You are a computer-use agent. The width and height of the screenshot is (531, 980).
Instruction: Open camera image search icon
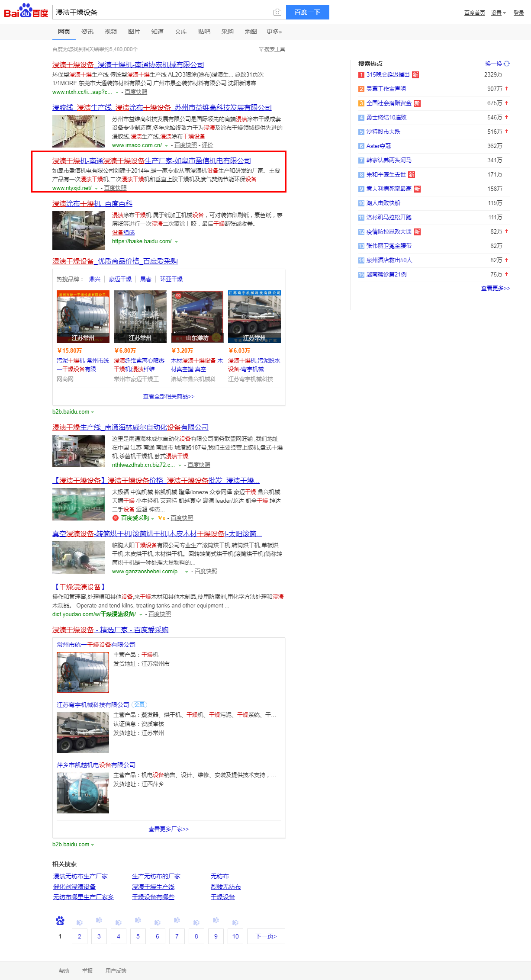coord(277,12)
